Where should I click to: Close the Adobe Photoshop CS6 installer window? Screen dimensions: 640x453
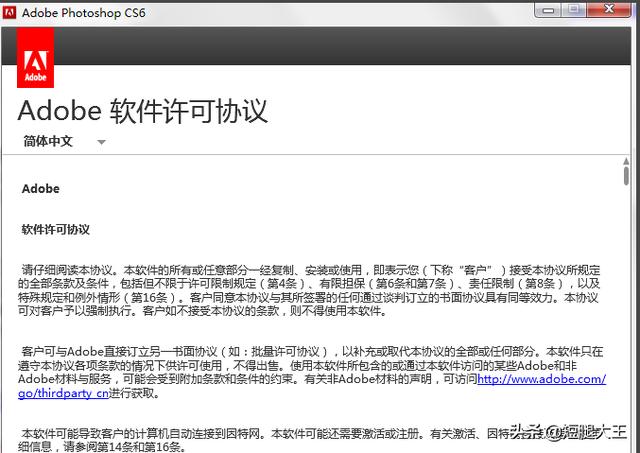609,9
